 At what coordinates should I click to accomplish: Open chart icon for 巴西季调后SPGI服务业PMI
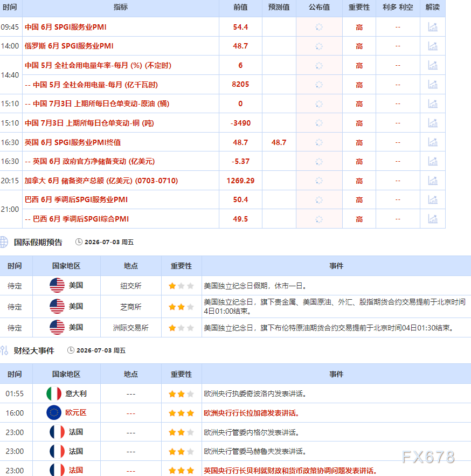click(x=433, y=200)
